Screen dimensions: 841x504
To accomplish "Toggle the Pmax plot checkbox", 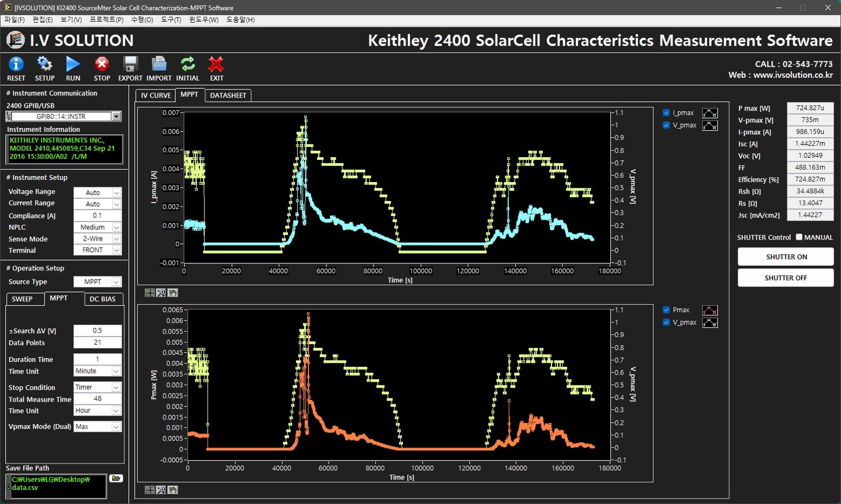I will [x=666, y=310].
